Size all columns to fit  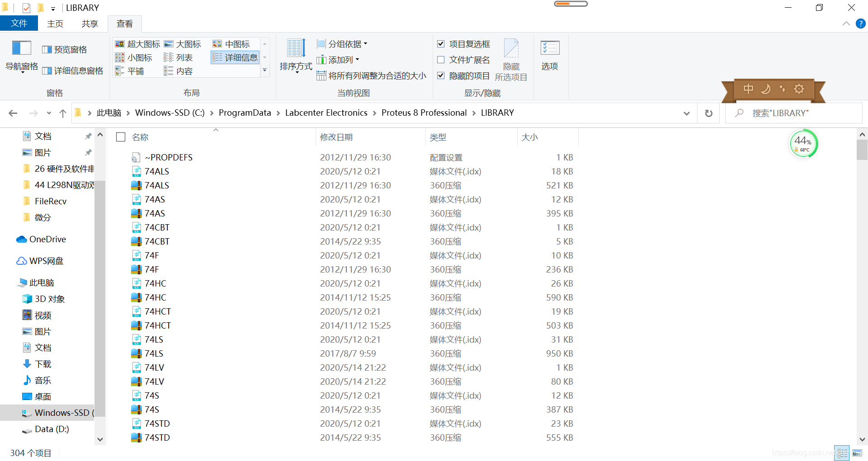371,75
